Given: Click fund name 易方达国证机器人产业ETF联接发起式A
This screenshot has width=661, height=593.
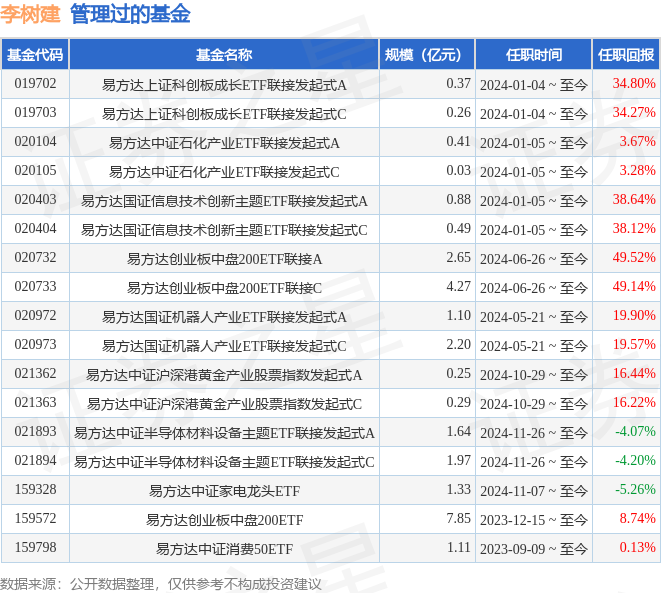Looking at the screenshot, I should click(x=224, y=317).
